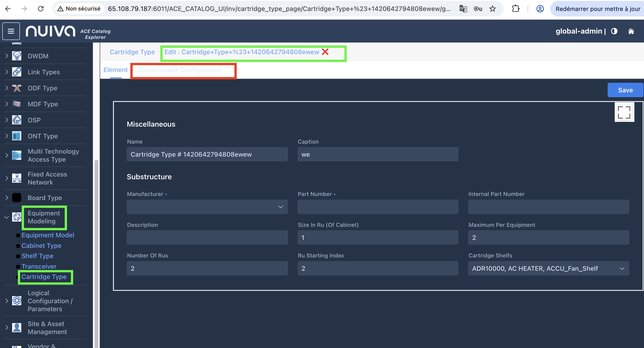644x348 pixels.
Task: Click the Fixed Access Network icon
Action: point(17,178)
